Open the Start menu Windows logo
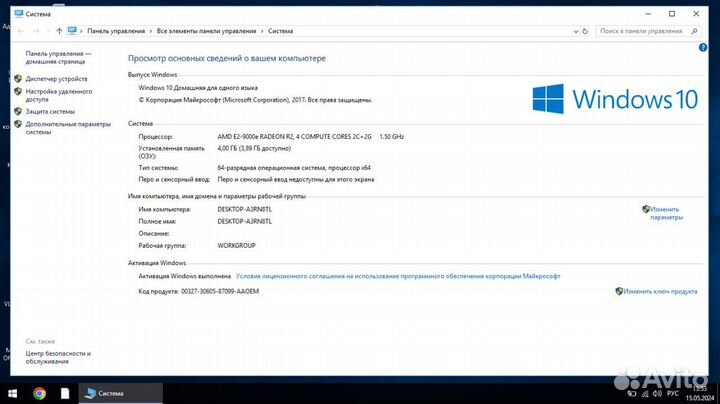This screenshot has width=720, height=404. pyautogui.click(x=13, y=393)
